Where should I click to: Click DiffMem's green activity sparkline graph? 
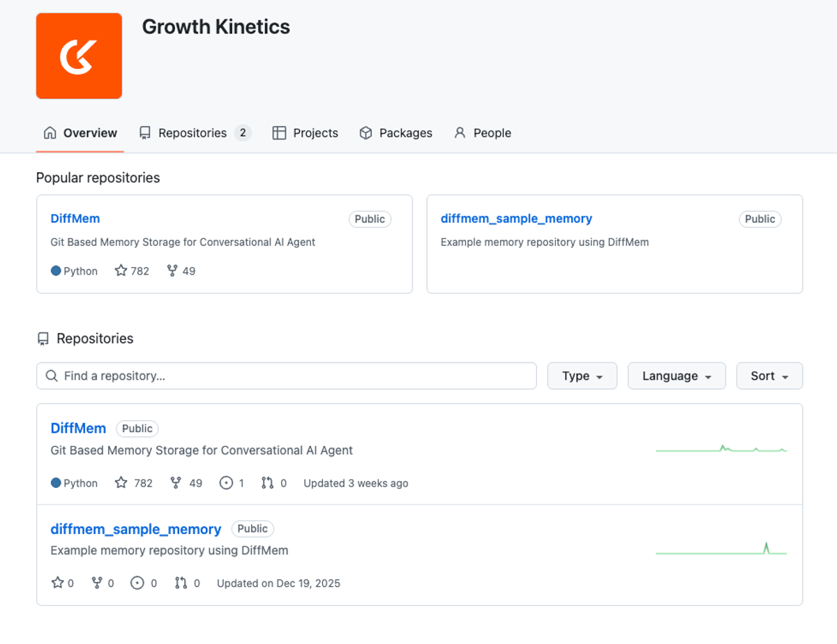pyautogui.click(x=721, y=450)
